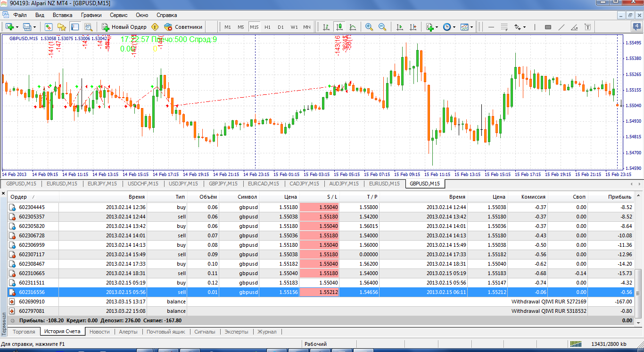Switch chart to M5 timeframe
644x352 pixels.
[241, 27]
